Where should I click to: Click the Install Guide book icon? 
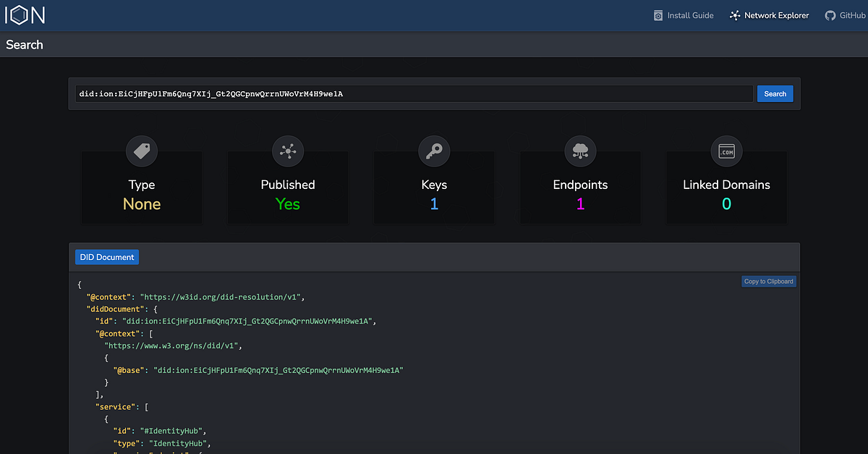[x=658, y=15]
